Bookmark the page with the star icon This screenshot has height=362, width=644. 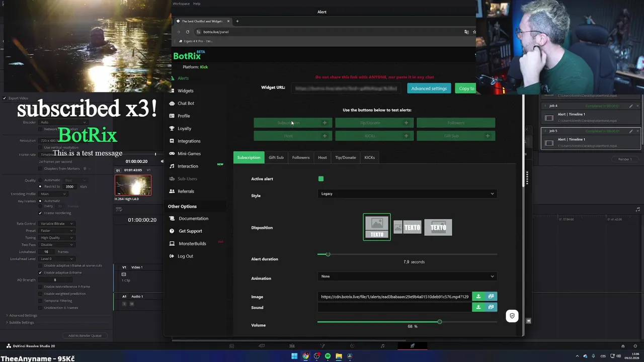point(474,32)
